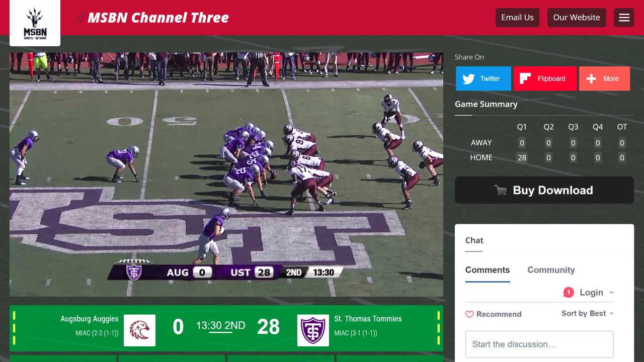Image resolution: width=644 pixels, height=362 pixels.
Task: Click the St. Thomas Tommies team name
Action: click(x=368, y=319)
